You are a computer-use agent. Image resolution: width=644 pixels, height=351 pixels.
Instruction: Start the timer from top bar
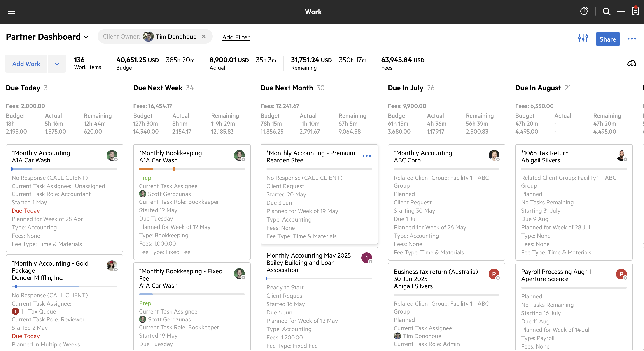click(x=584, y=11)
